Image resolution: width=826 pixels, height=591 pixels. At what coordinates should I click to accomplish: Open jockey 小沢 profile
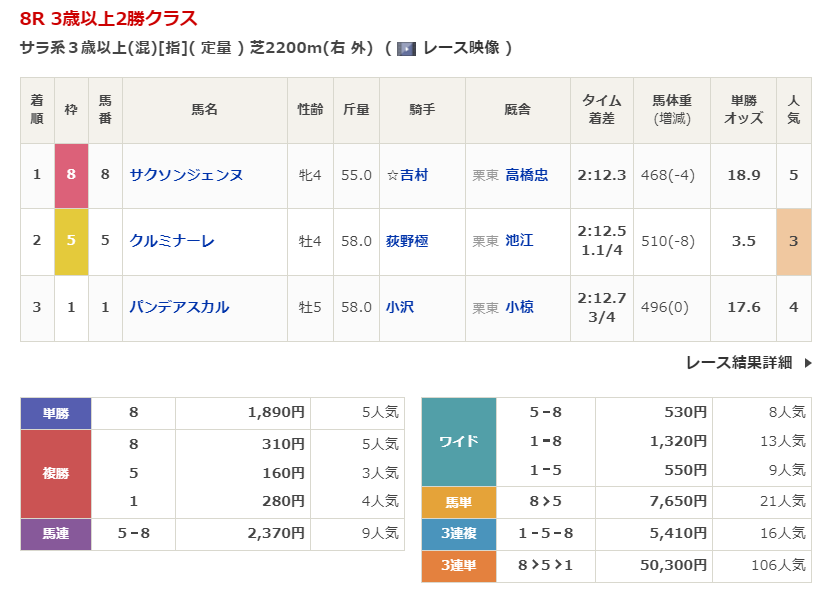399,307
